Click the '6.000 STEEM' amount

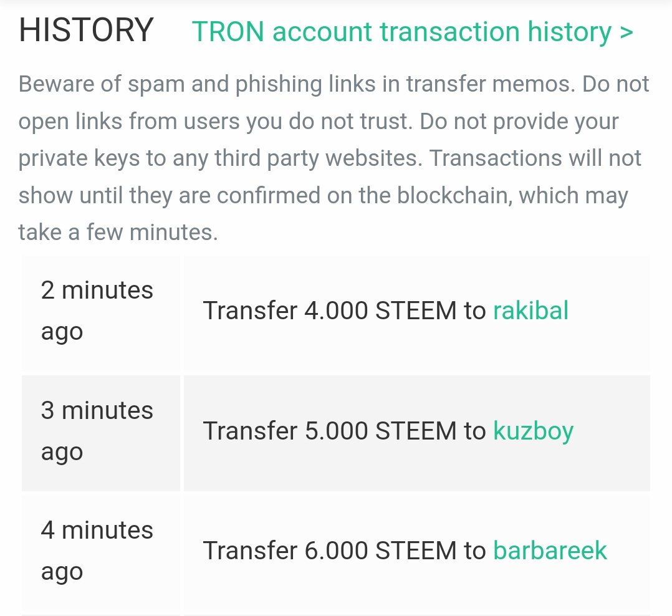380,551
